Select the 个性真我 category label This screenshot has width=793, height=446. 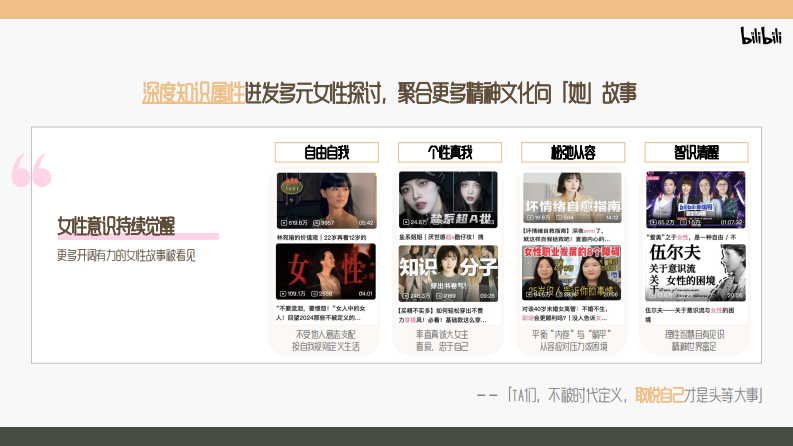(449, 152)
